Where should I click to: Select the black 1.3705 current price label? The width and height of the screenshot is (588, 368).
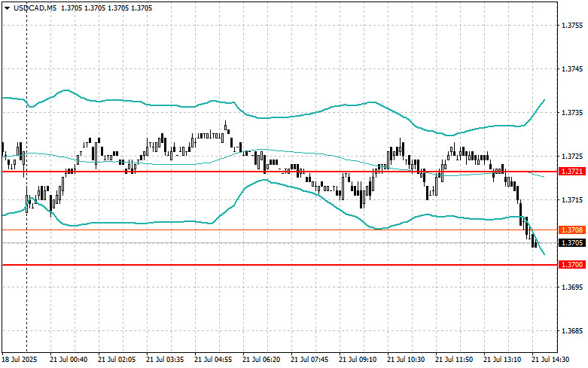(572, 243)
